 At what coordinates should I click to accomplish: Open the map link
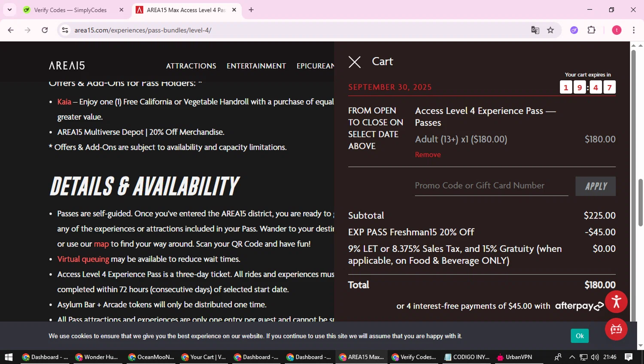pos(101,244)
